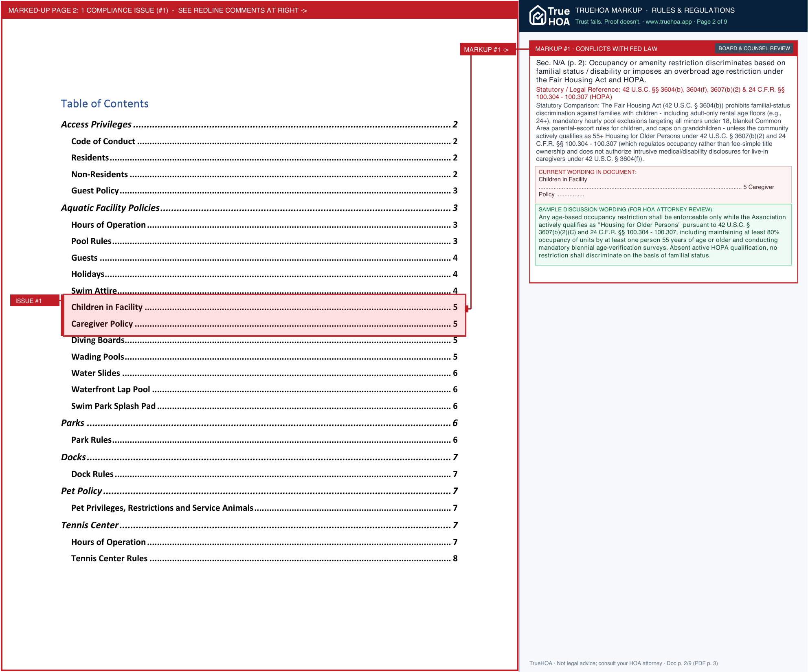This screenshot has height=672, width=808.
Task: Select the ISSUE #1 label
Action: [x=35, y=301]
